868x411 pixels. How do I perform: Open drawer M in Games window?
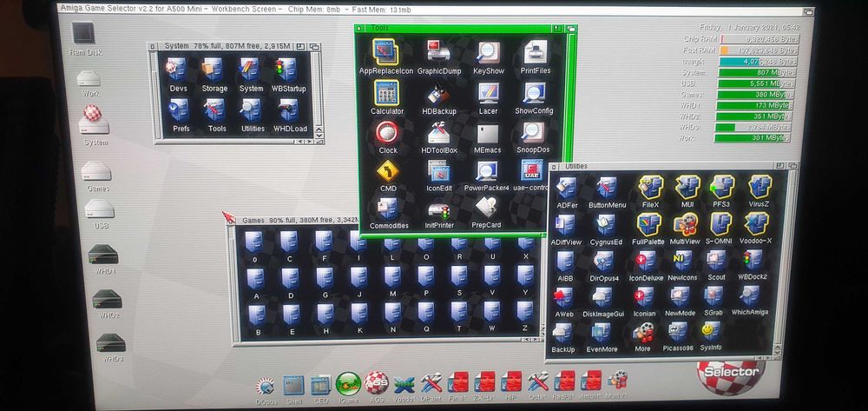click(392, 276)
